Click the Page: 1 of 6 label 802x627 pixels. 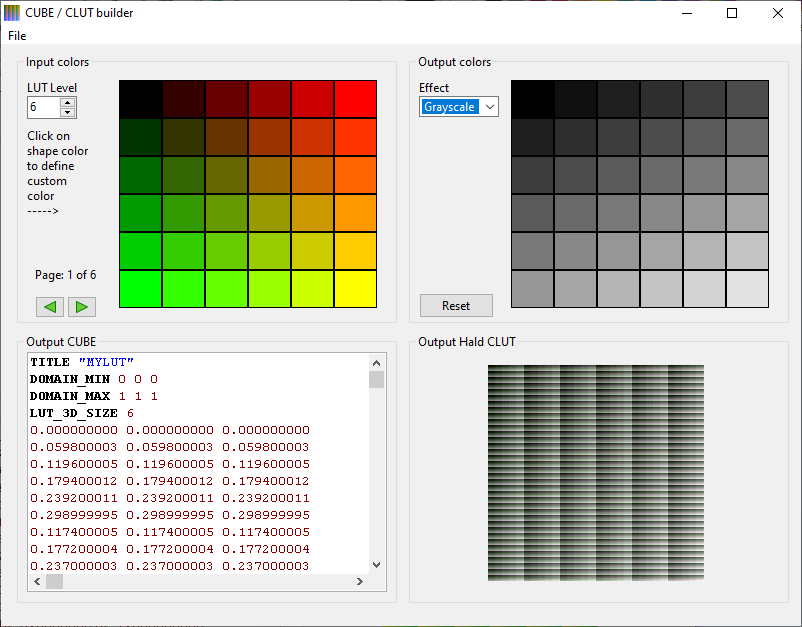[65, 275]
